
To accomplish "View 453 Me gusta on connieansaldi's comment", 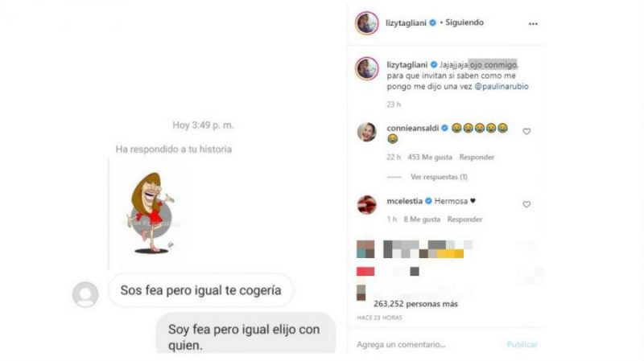I will point(430,157).
